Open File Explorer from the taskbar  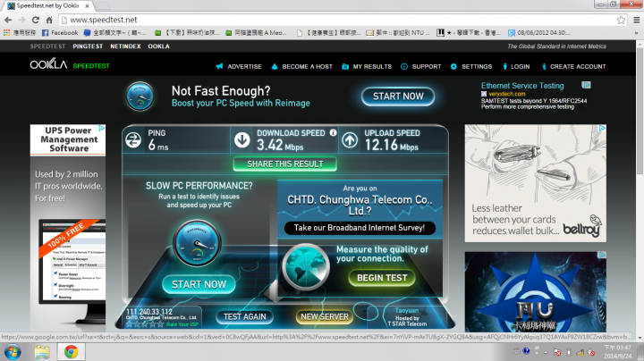pyautogui.click(x=42, y=351)
